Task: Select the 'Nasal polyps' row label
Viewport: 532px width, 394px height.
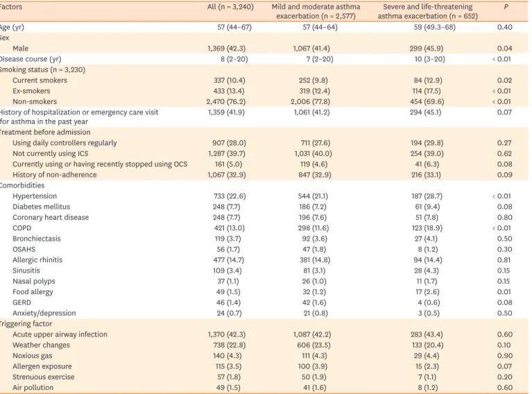Action: 33,282
